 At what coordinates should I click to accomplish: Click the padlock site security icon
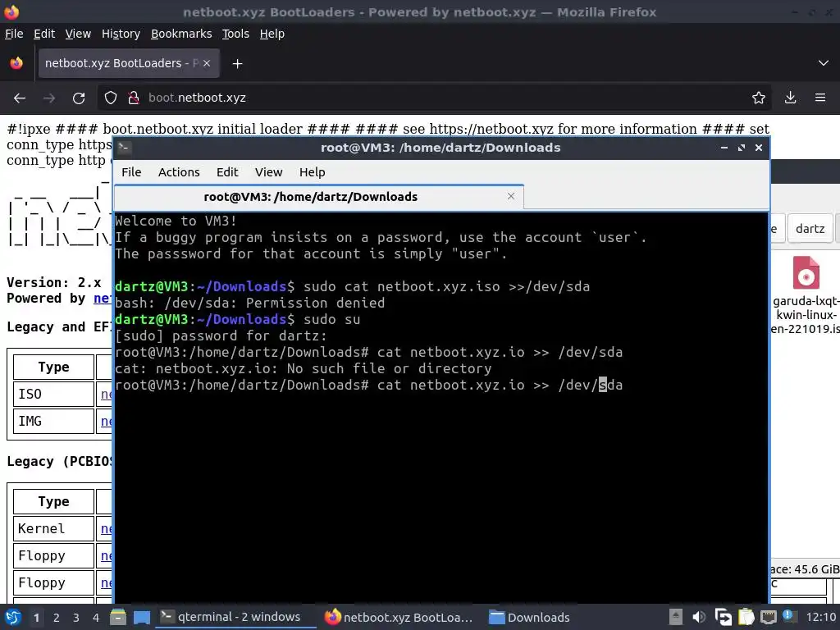[x=134, y=98]
